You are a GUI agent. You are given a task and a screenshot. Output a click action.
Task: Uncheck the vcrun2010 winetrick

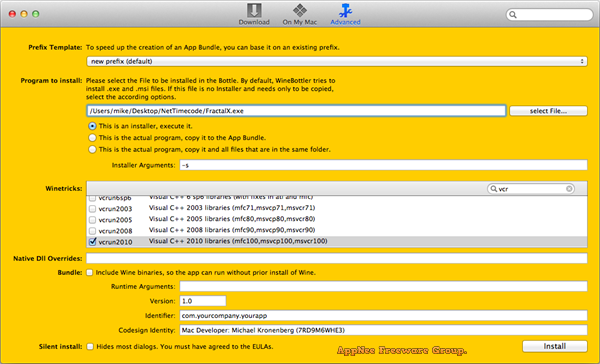(x=92, y=242)
